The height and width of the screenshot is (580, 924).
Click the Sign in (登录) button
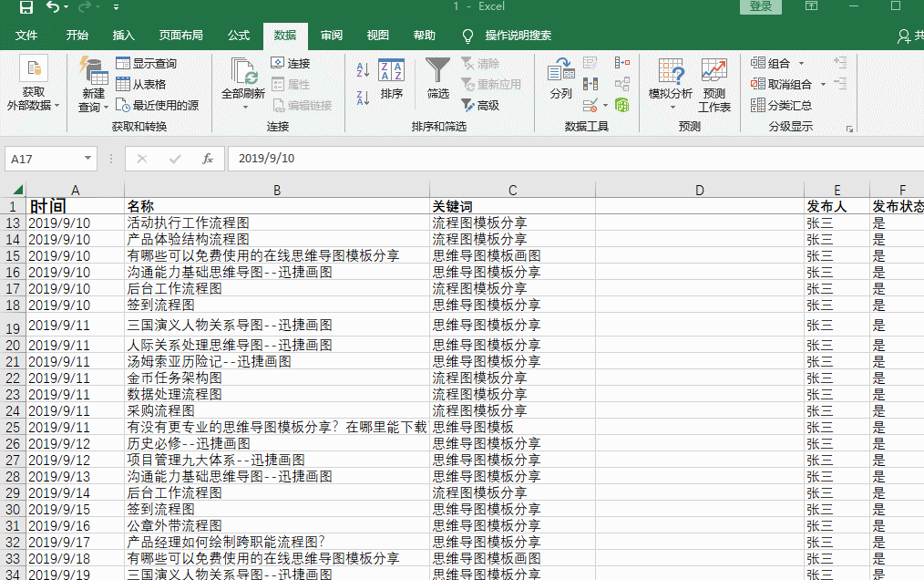pyautogui.click(x=761, y=6)
